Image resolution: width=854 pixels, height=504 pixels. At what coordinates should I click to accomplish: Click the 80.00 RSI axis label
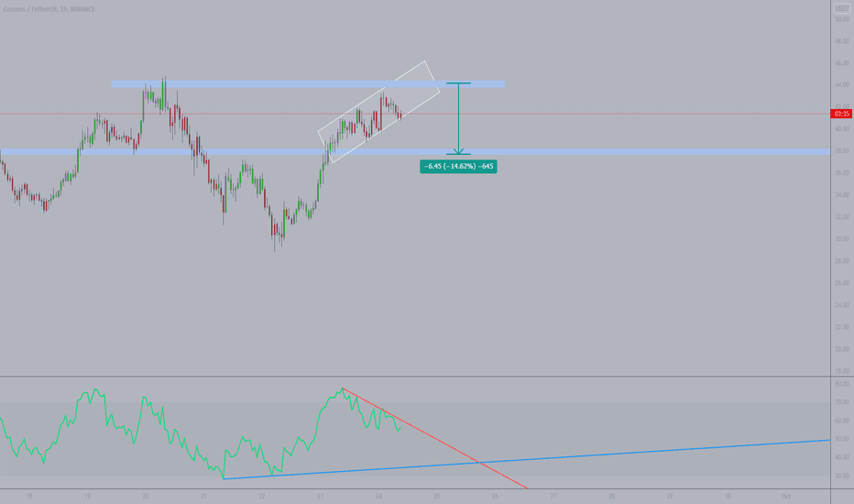(842, 384)
